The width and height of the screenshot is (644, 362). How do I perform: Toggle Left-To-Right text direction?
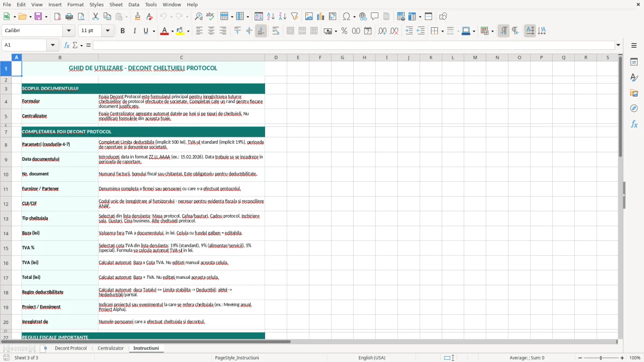503,31
